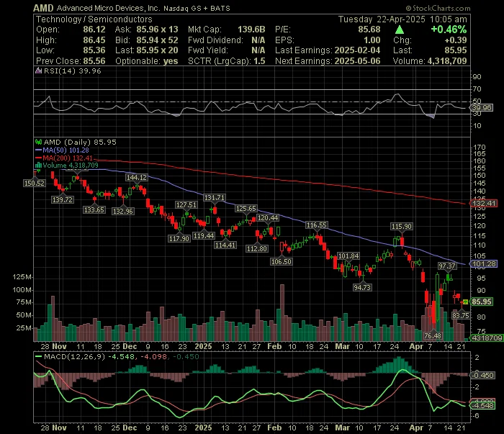This screenshot has width=504, height=434.
Task: Click the +0.46% percent change
Action: (x=449, y=30)
